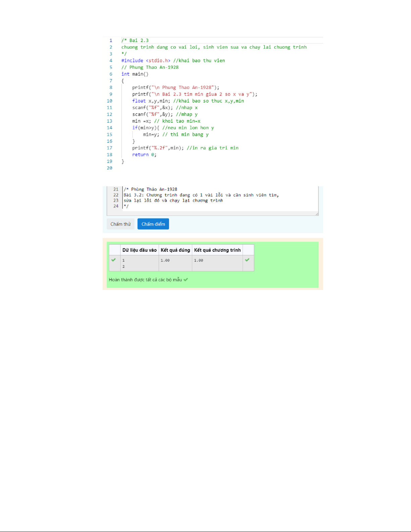
Task: Click the program output 1.00 cell
Action: coord(199,260)
